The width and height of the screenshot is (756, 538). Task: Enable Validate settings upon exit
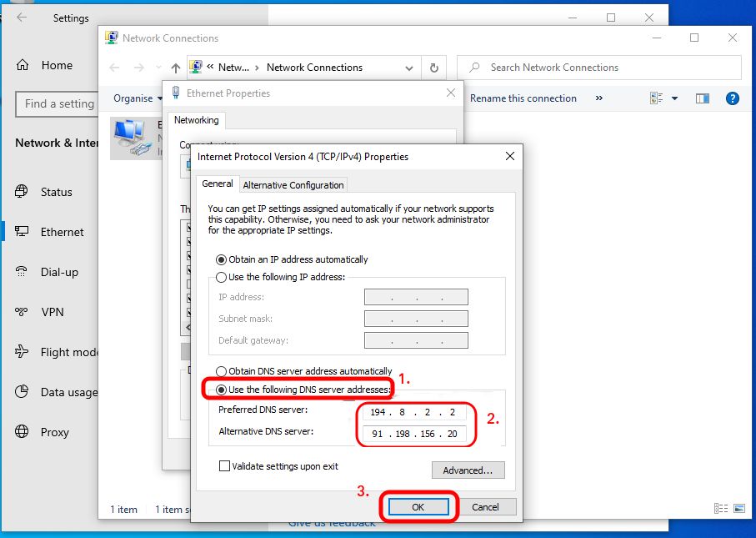224,466
